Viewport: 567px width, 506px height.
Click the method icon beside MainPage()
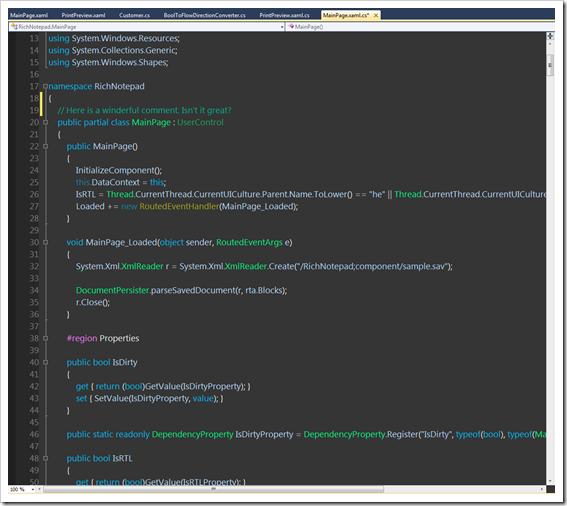point(291,26)
